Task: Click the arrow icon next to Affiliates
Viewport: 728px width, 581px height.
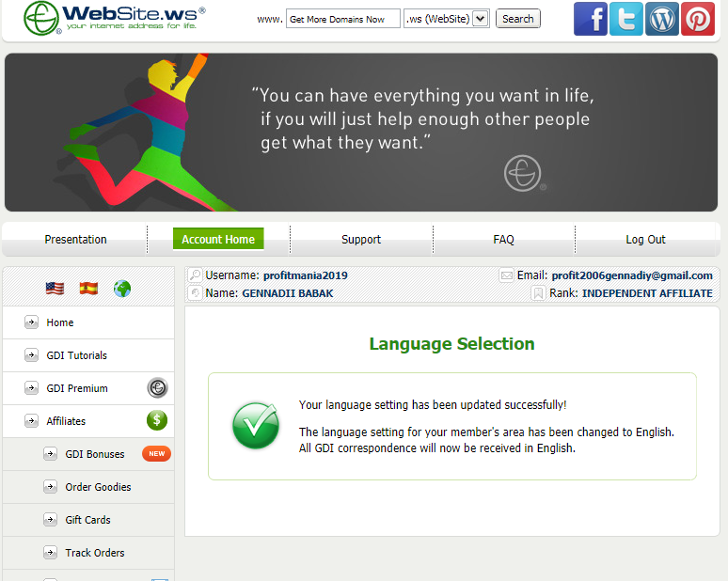Action: pyautogui.click(x=31, y=421)
